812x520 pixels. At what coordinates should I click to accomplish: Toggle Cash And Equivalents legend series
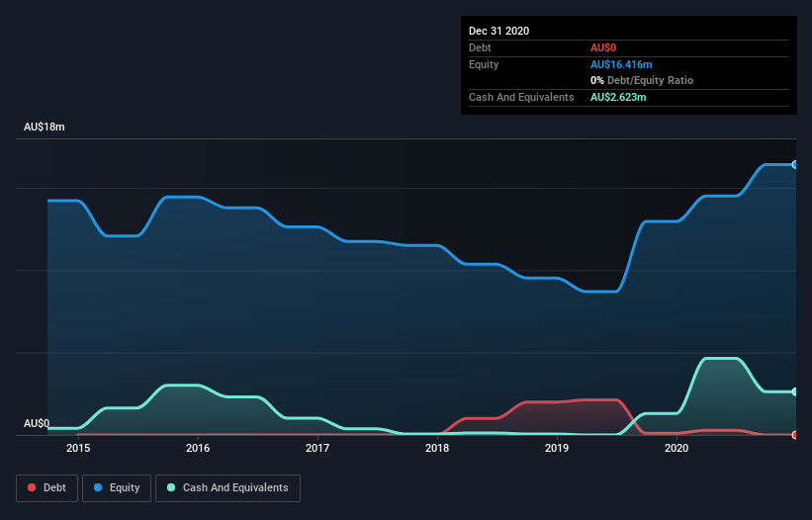227,488
